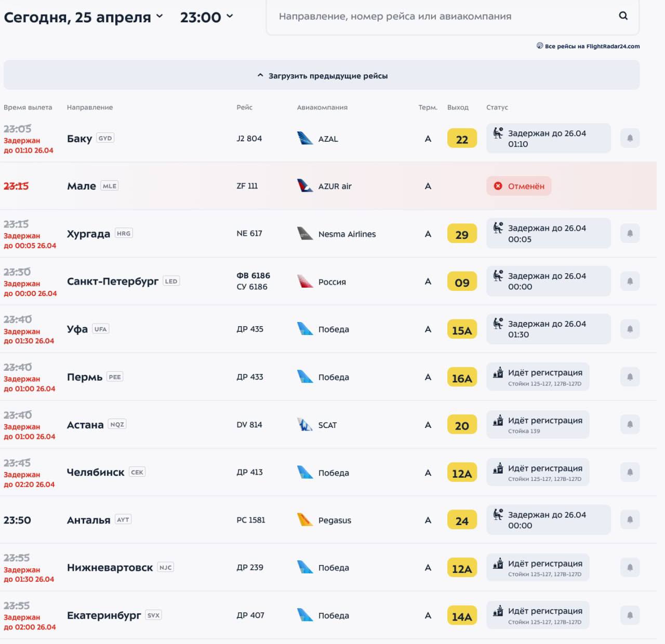Click the flight search input field
Screen dimensions: 665x644
pyautogui.click(x=442, y=17)
